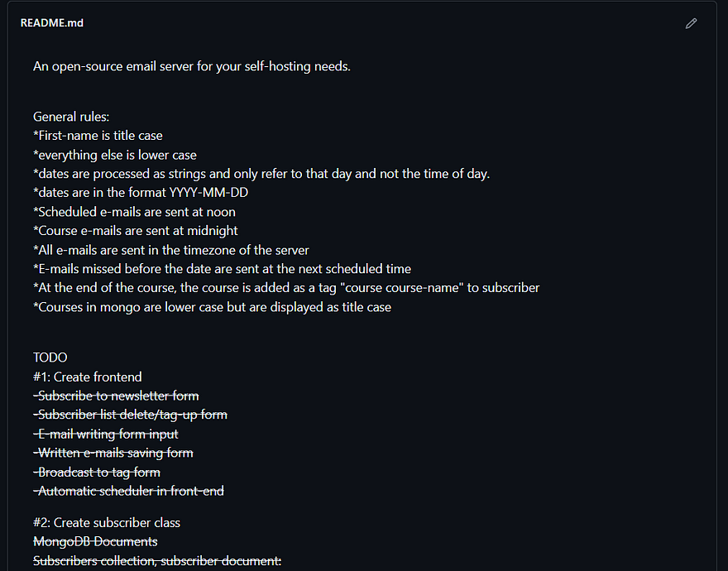Click the struck-through "MongoDB Documents" text
728x571 pixels.
tap(95, 542)
